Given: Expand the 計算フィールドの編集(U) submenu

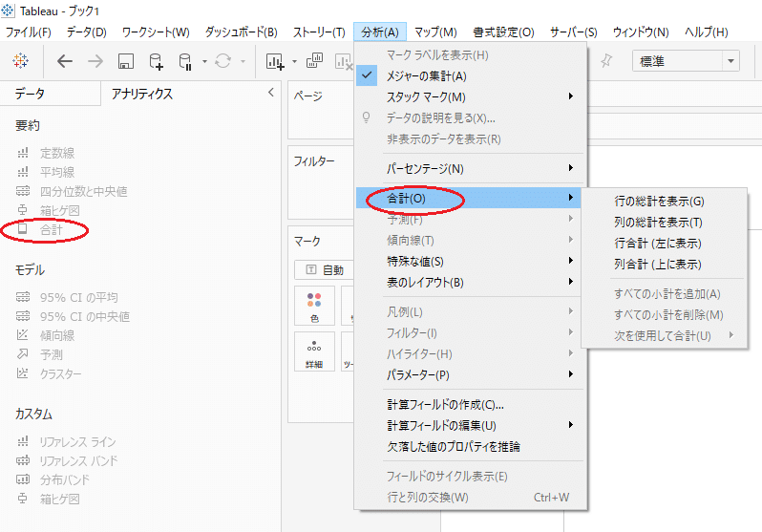Looking at the screenshot, I should pyautogui.click(x=470, y=425).
